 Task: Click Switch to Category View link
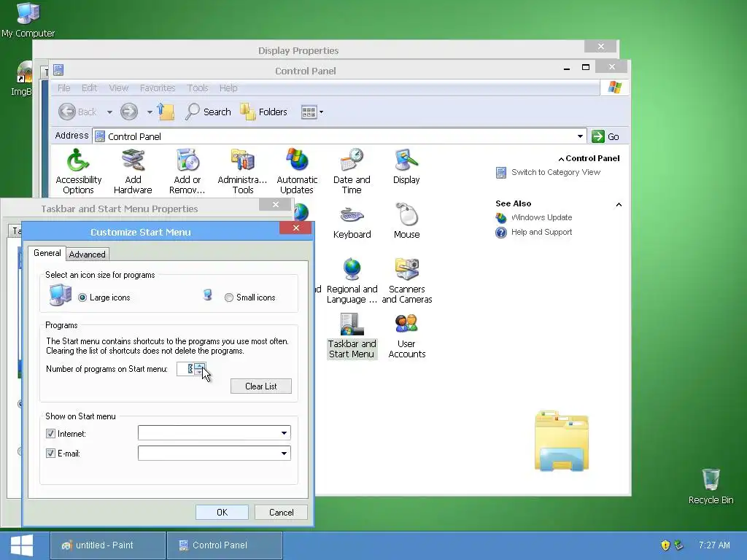tap(555, 172)
